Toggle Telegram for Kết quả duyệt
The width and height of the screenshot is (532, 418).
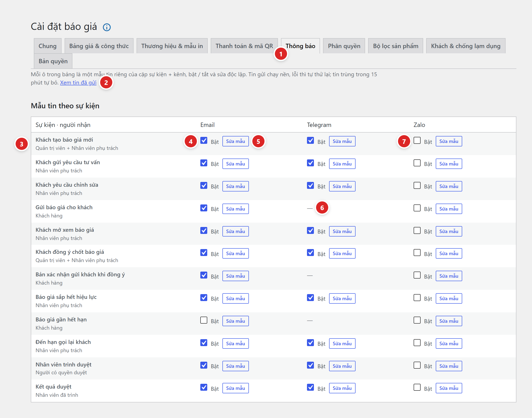310,387
